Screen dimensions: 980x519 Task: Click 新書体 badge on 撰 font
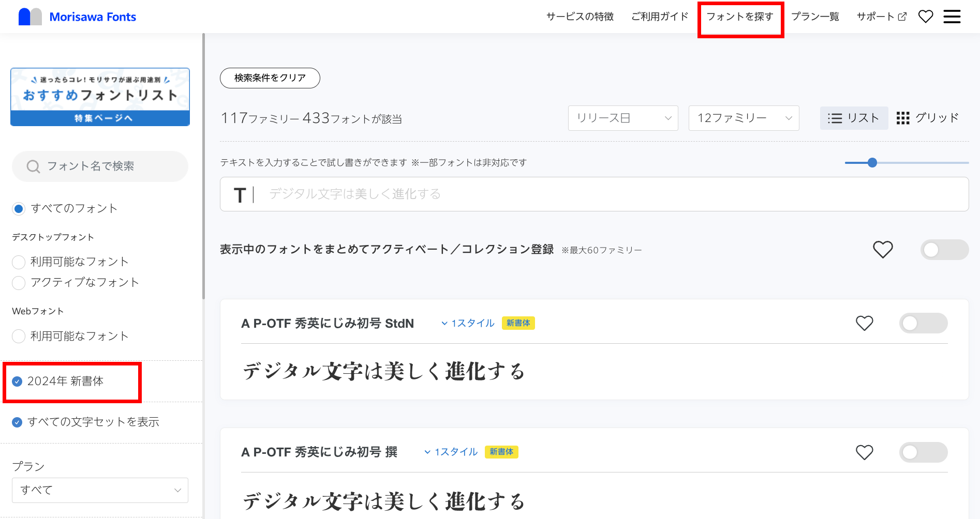[501, 452]
